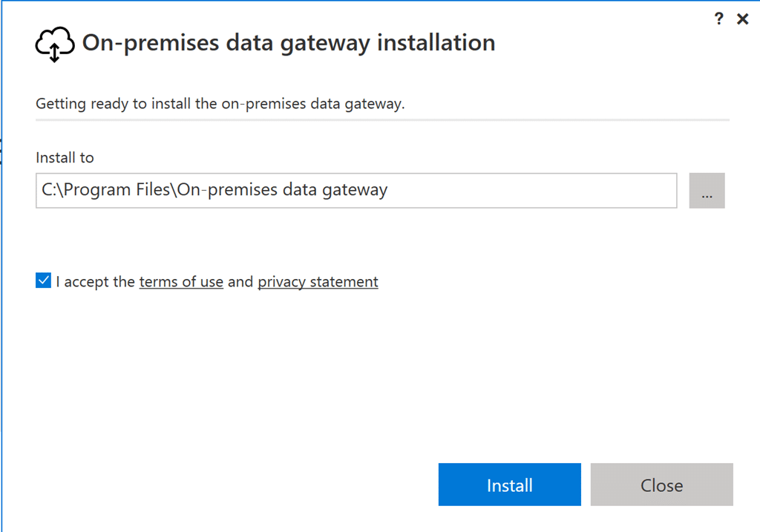Click the "On-premises data gateway installation" heading
Image resolution: width=760 pixels, height=532 pixels.
click(288, 42)
